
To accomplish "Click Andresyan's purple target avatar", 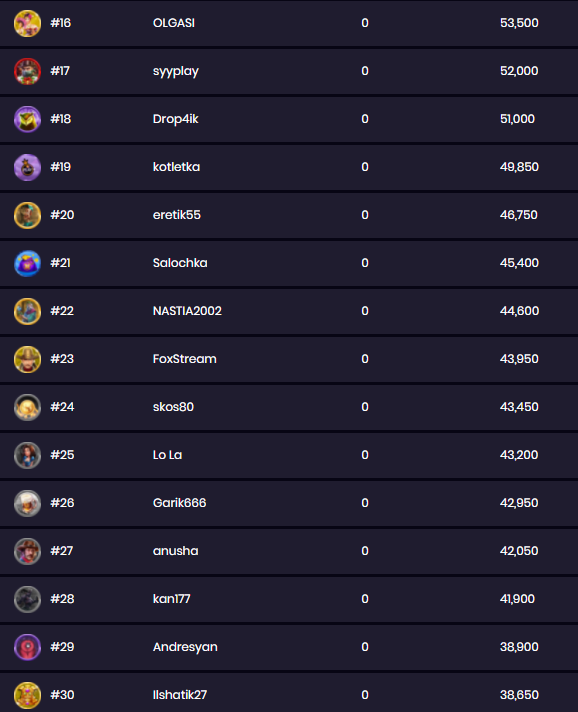I will tap(27, 647).
